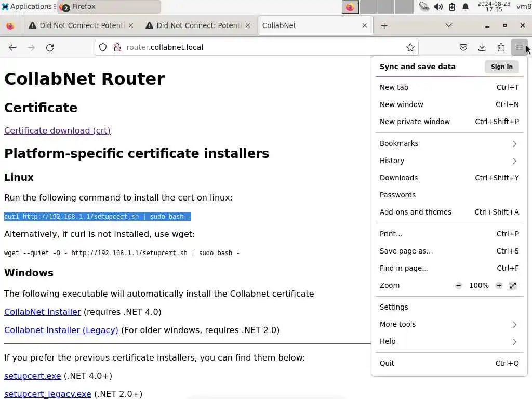
Task: Quit Firefox via the menu
Action: pos(449,363)
